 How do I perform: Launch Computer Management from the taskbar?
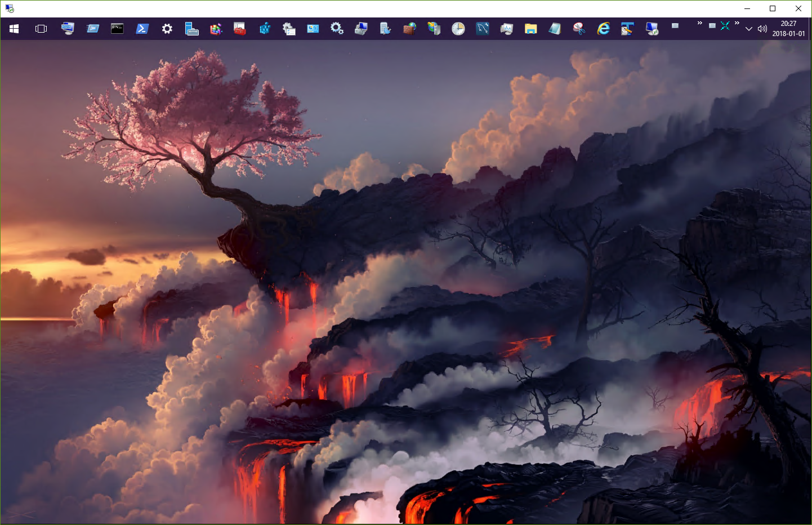click(361, 29)
